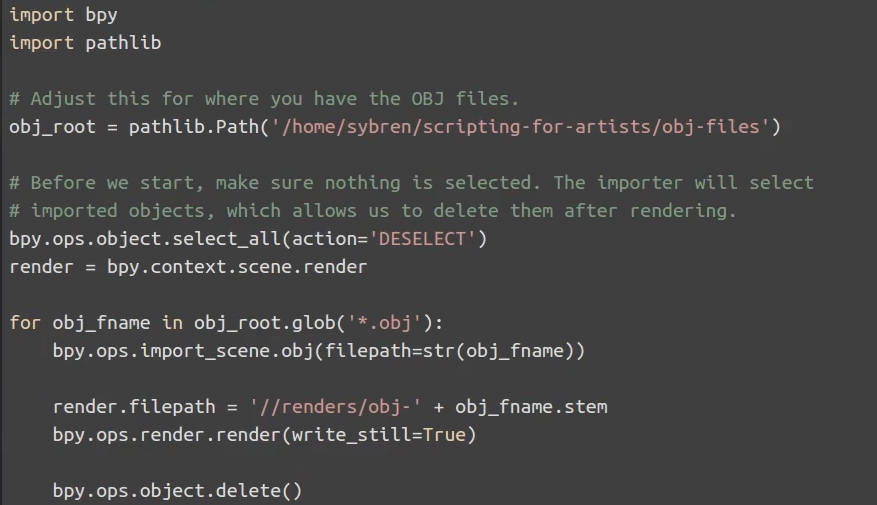
Task: Click the '/home/sybren/scripting-for-artists/obj-files' path string
Action: click(520, 127)
